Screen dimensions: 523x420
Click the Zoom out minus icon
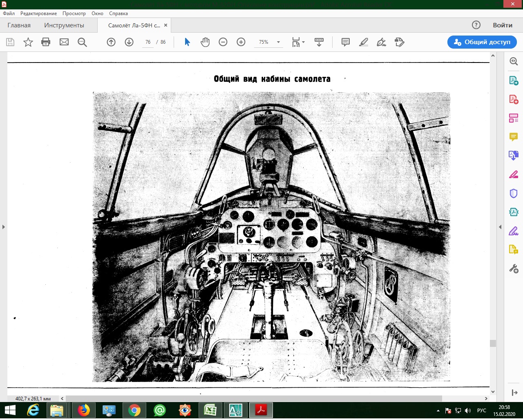(223, 42)
